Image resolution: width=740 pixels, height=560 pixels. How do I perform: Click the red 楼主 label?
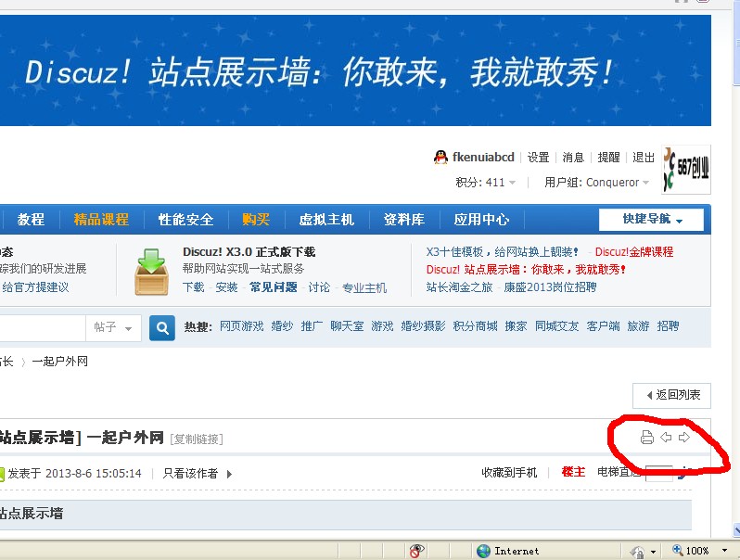tap(573, 472)
